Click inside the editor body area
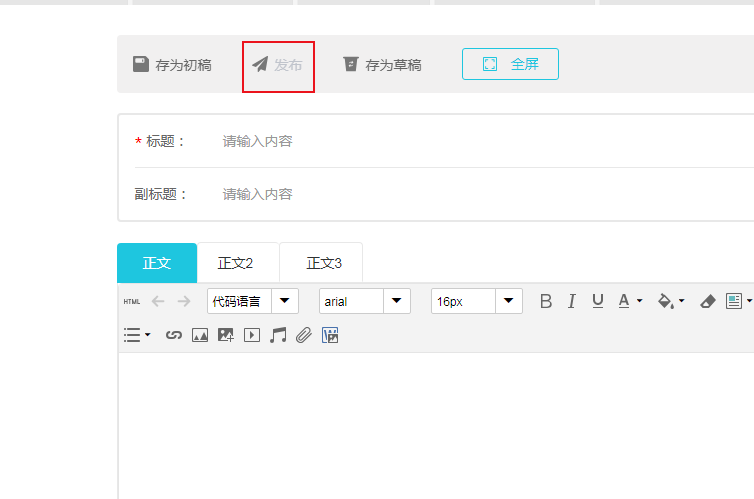This screenshot has width=754, height=499. [x=436, y=425]
